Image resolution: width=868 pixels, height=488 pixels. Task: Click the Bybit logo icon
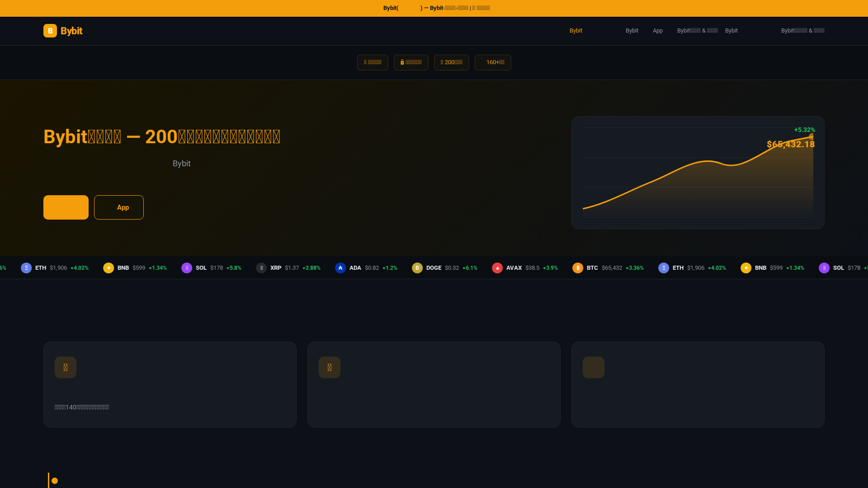click(50, 31)
